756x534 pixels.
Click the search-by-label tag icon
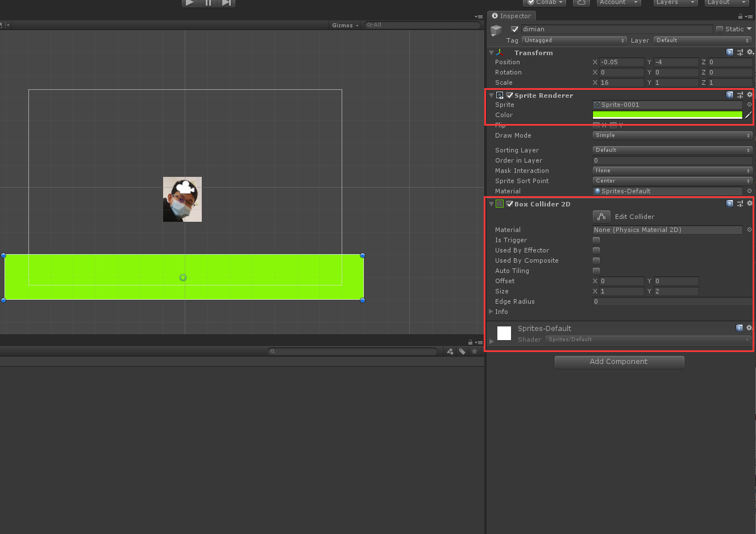tap(462, 351)
